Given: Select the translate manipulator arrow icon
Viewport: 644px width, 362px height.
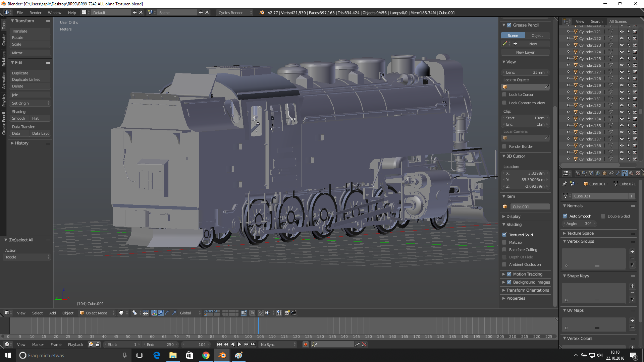Looking at the screenshot, I should 161,313.
